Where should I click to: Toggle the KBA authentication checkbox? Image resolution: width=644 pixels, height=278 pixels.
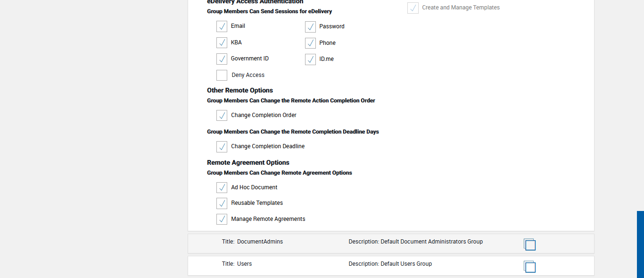(222, 42)
